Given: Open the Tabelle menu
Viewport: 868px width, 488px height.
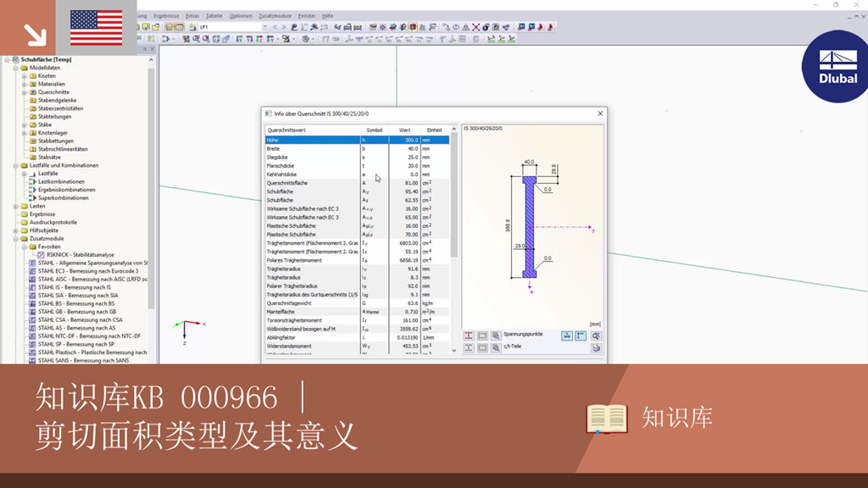Looking at the screenshot, I should pyautogui.click(x=214, y=16).
